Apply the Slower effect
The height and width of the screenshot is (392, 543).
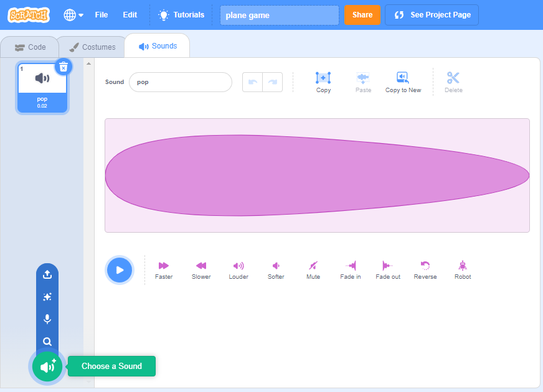click(x=201, y=270)
